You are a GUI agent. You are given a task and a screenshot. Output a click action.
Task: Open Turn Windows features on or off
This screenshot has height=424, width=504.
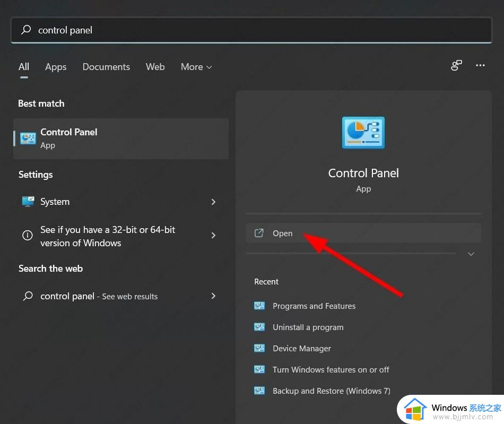point(331,370)
